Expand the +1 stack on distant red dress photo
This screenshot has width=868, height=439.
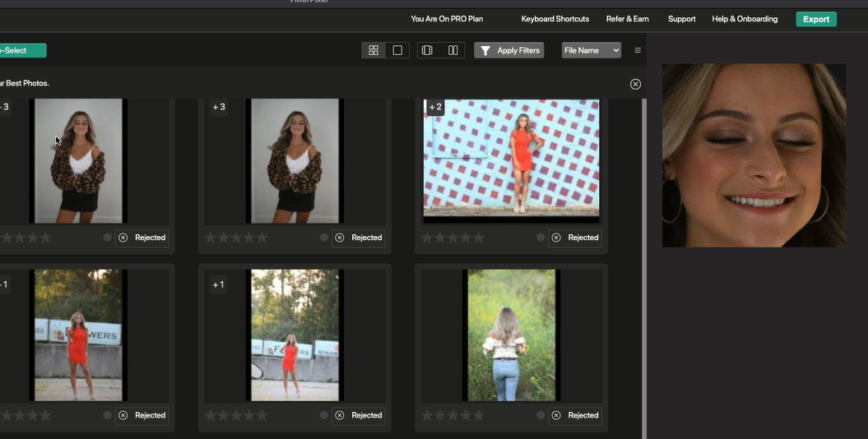[218, 284]
